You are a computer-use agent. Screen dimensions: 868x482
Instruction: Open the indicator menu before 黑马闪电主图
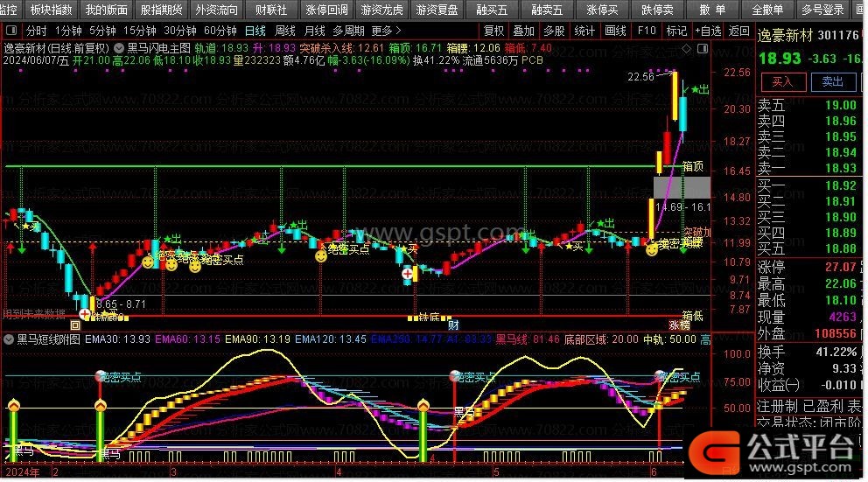pos(118,48)
